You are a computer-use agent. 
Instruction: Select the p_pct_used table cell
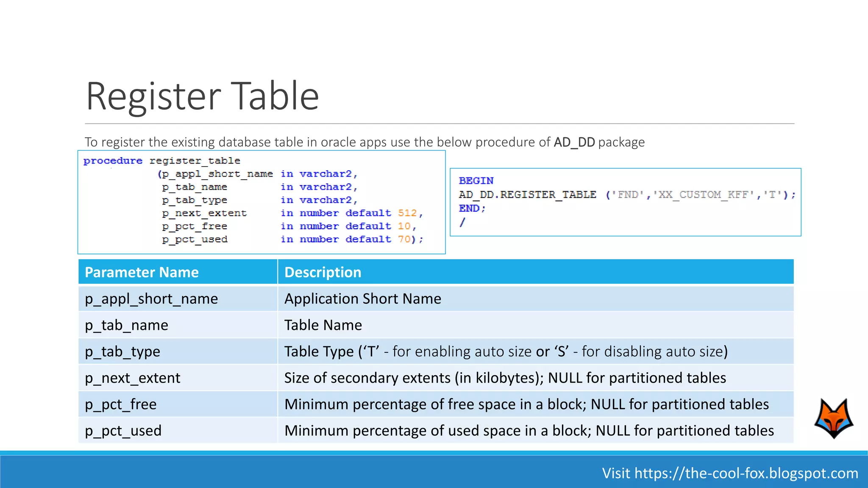123,431
